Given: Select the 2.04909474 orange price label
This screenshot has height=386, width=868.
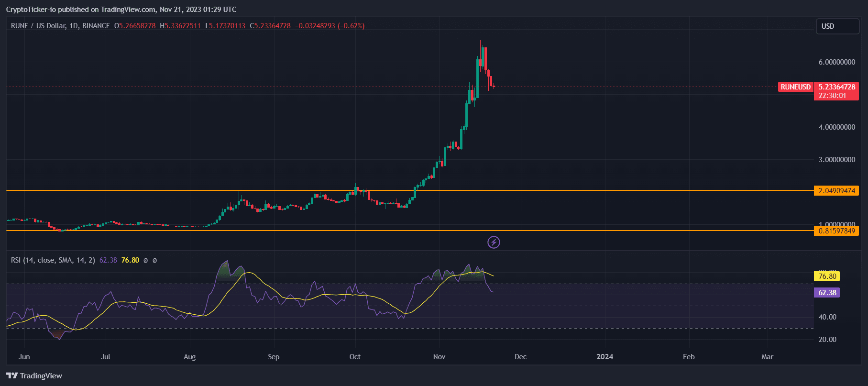Looking at the screenshot, I should (x=836, y=191).
